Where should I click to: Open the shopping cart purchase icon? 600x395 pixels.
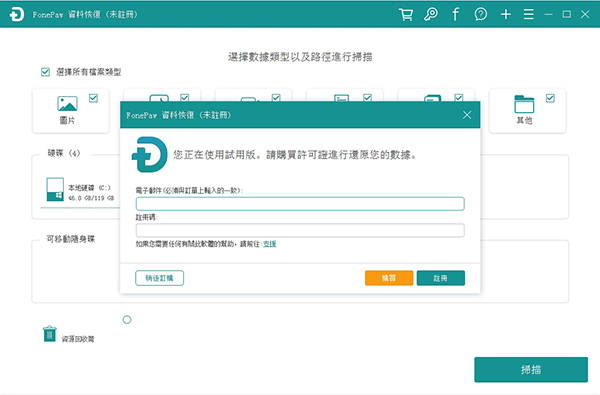406,15
